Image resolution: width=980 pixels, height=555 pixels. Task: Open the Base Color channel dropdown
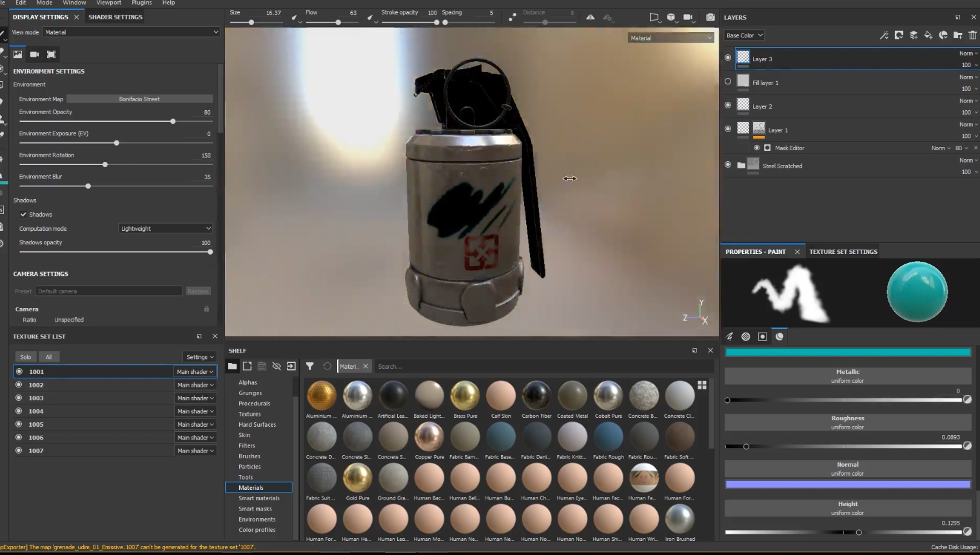743,35
